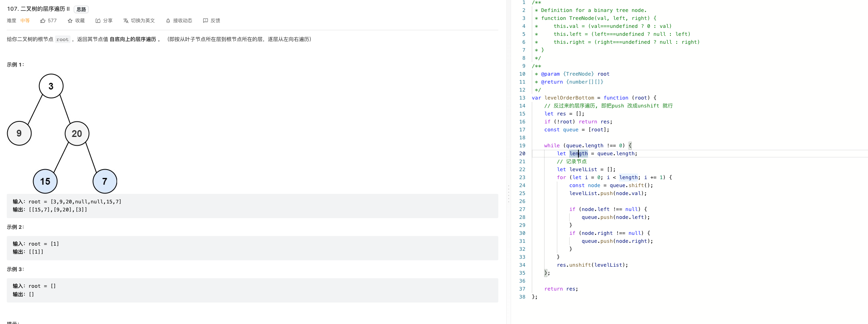Click the line const node = queue.shift();

pyautogui.click(x=611, y=185)
